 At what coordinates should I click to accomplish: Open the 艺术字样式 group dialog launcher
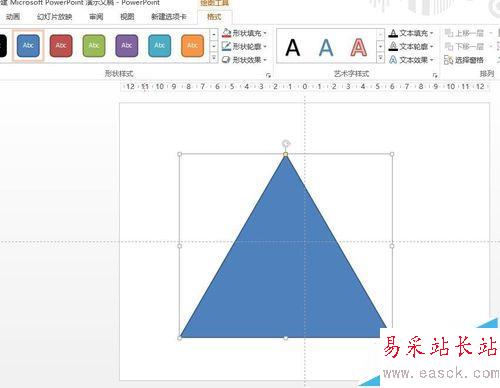tap(435, 76)
